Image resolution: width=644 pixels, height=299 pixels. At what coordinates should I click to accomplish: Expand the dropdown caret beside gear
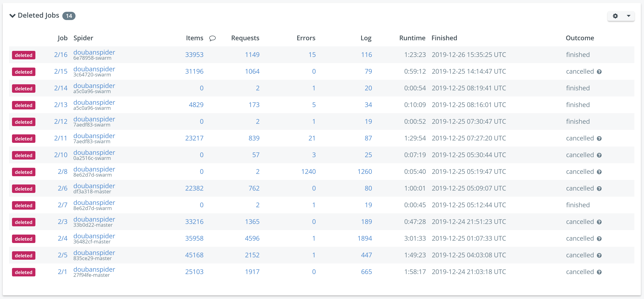pyautogui.click(x=628, y=16)
